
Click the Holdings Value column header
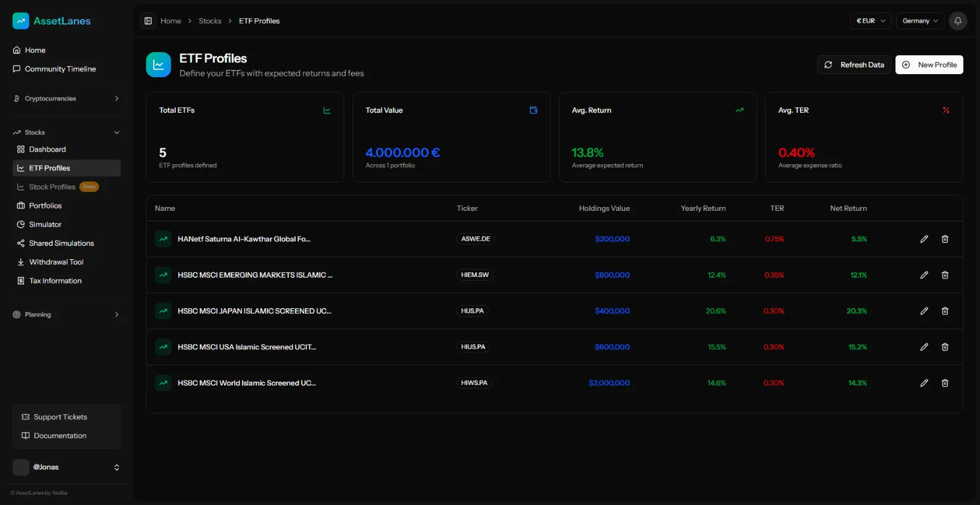coord(605,208)
